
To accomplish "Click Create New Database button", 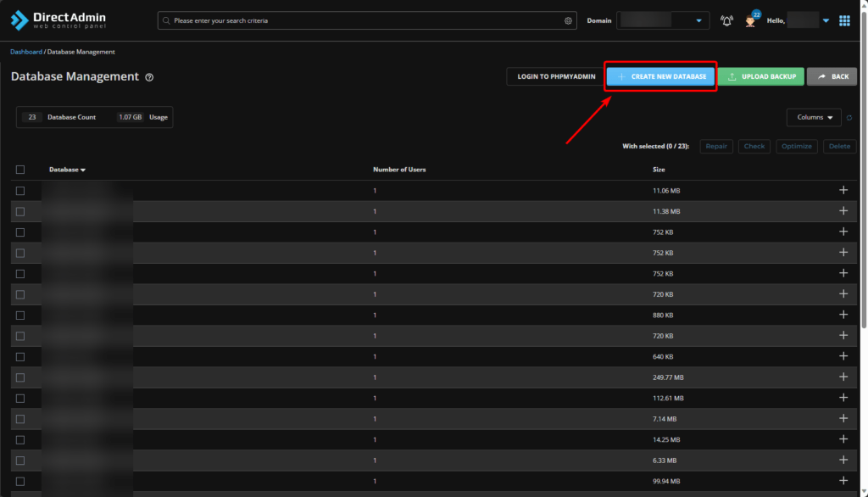I will (661, 76).
